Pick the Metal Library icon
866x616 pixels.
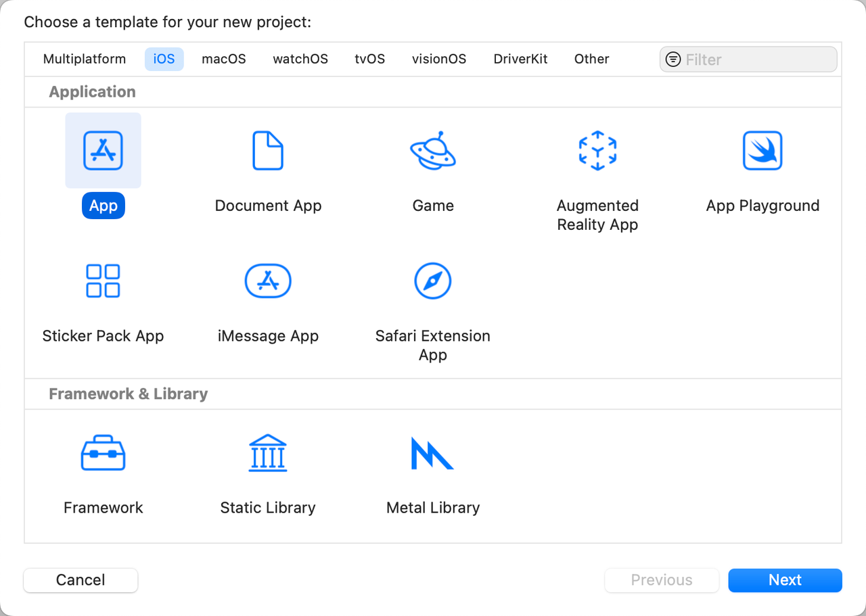433,452
